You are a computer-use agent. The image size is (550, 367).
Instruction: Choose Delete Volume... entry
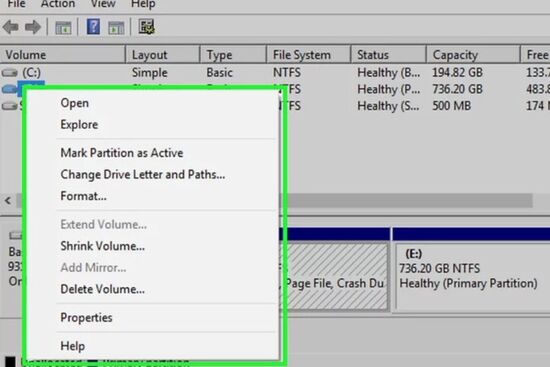(102, 289)
